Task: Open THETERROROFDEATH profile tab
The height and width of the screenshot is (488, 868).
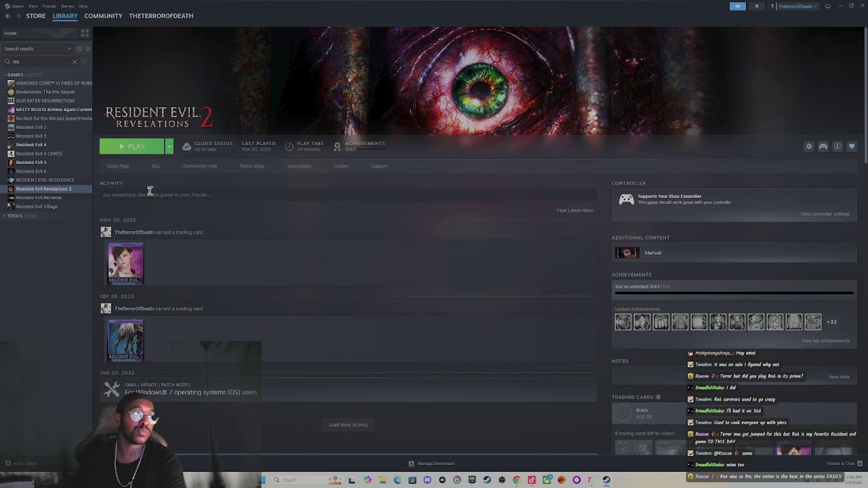Action: point(161,16)
